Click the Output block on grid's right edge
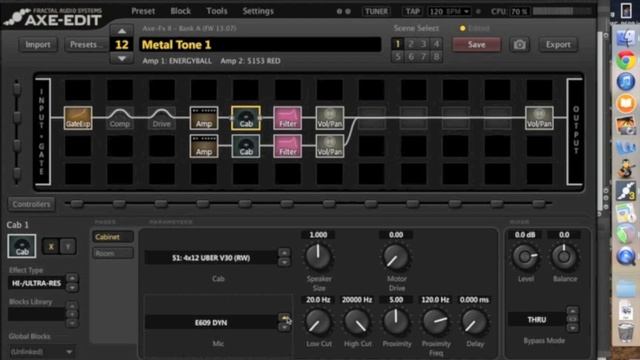 click(x=575, y=131)
